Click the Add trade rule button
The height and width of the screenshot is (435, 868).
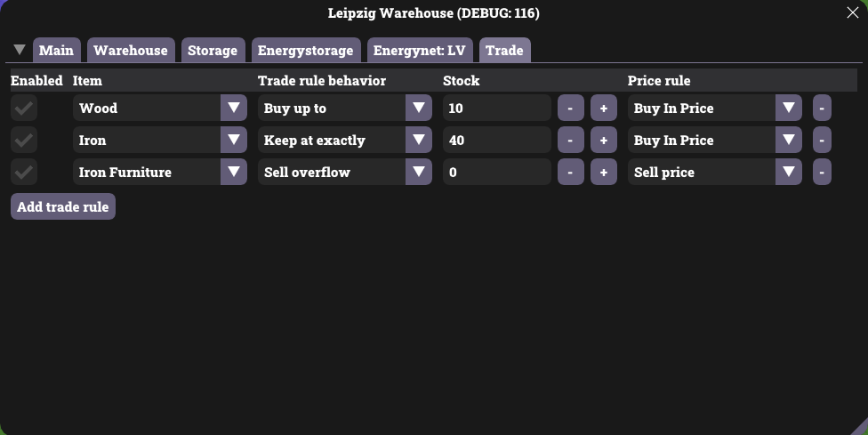click(x=63, y=207)
